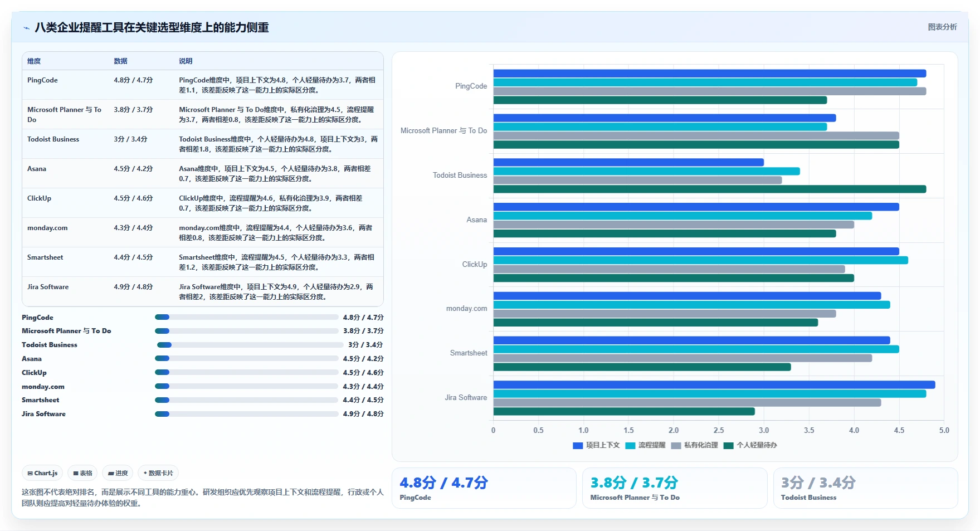
Task: Click the 4.9分 / 4.8分 table value
Action: pos(133,287)
